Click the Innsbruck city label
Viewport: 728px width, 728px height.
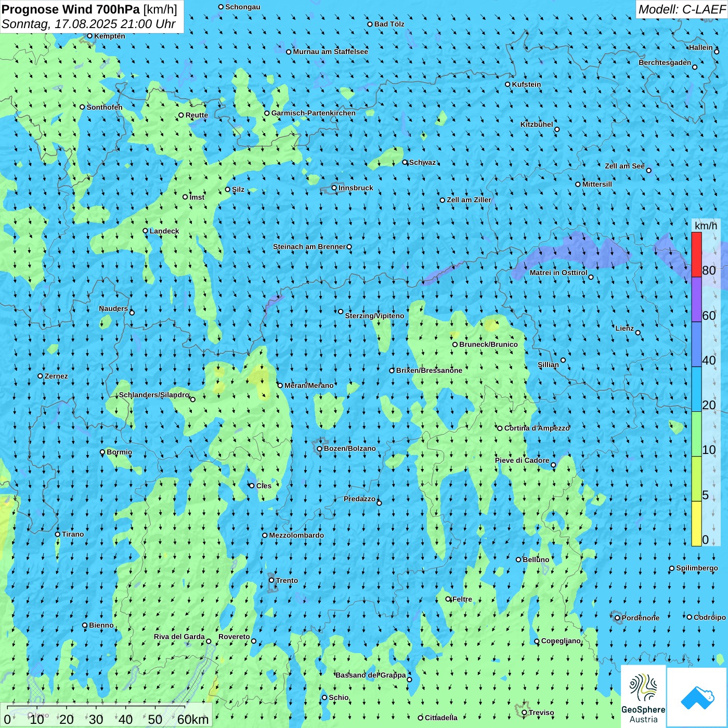(x=356, y=188)
